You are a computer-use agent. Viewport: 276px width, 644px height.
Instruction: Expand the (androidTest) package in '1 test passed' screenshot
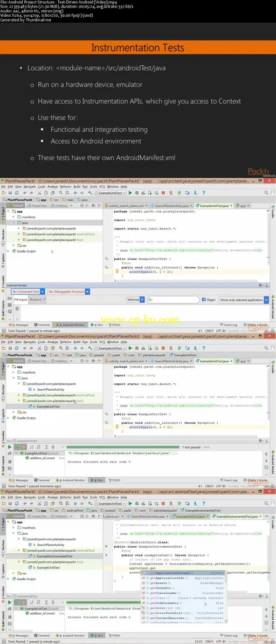pyautogui.click(x=19, y=395)
